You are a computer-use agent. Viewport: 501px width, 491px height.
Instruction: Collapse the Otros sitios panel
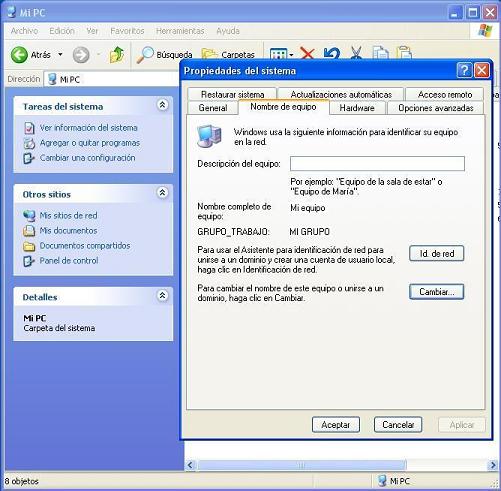coord(162,193)
